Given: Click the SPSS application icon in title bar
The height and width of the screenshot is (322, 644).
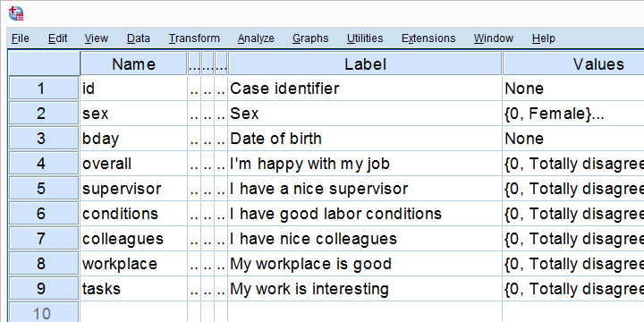Looking at the screenshot, I should point(16,13).
